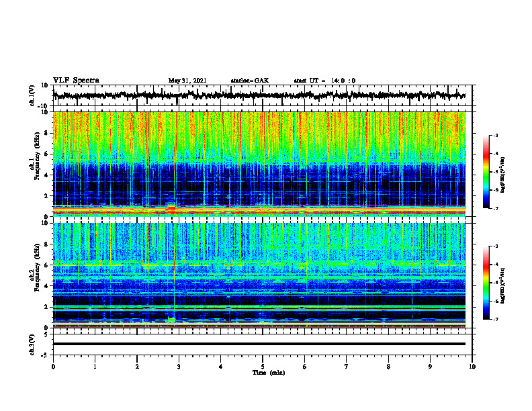Click the "1" tick on the time axis
The height and width of the screenshot is (411, 532).
[x=95, y=367]
